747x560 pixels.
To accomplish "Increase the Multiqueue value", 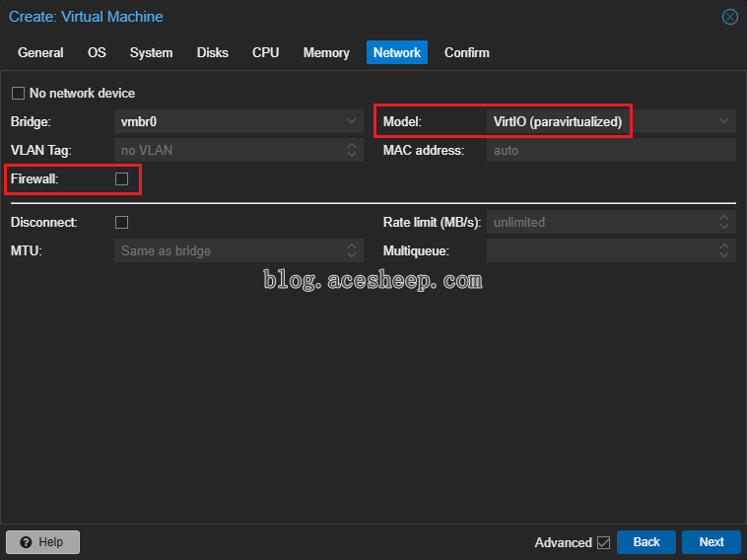I will 724,245.
